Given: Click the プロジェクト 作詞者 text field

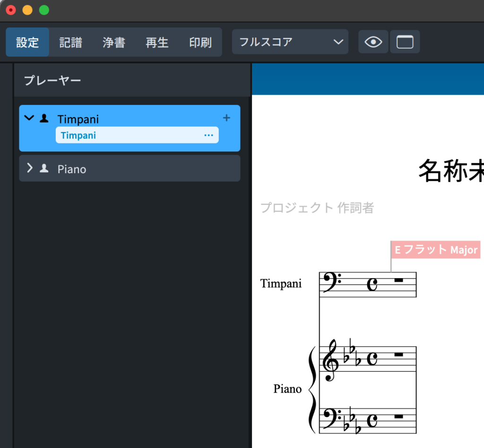Looking at the screenshot, I should 317,208.
